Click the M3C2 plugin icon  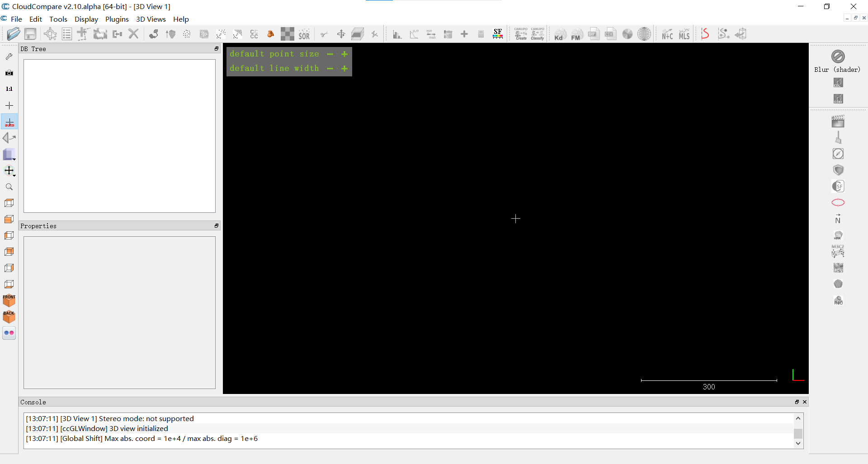pos(838,251)
